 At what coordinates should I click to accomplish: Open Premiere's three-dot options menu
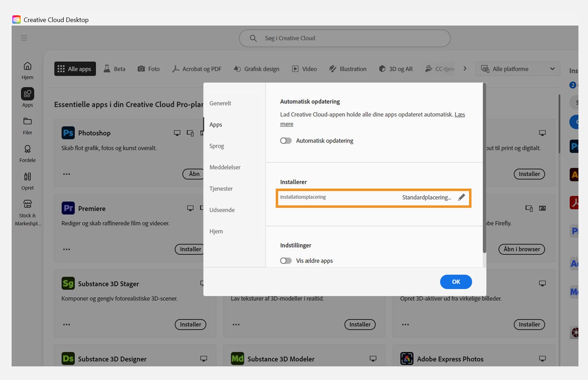(67, 249)
